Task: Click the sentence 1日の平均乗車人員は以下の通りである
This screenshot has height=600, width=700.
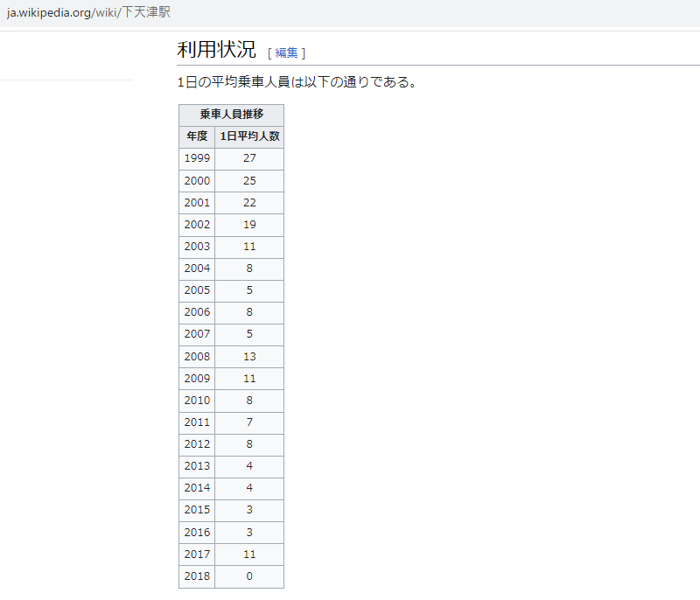Action: (296, 83)
